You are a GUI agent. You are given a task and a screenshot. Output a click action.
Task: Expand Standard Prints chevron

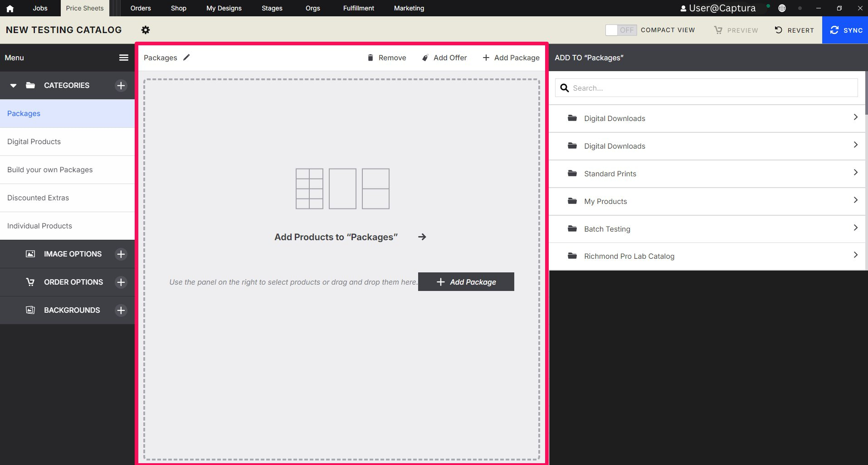tap(855, 173)
